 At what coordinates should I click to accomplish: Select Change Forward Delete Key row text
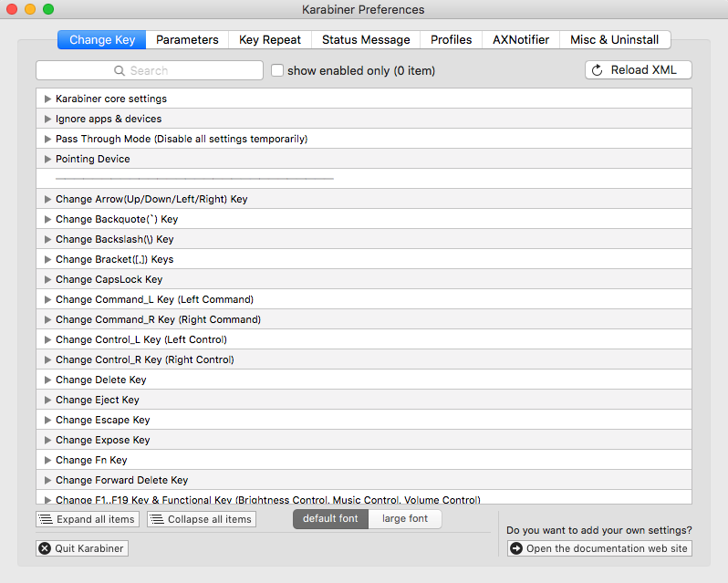(x=121, y=480)
